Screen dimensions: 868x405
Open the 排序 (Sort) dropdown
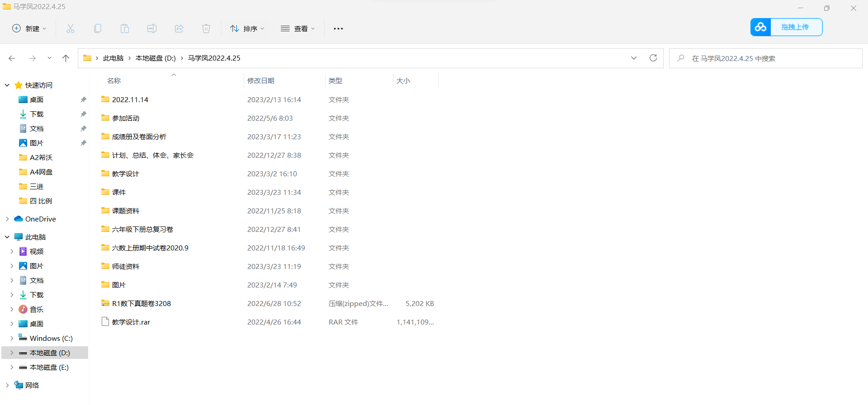tap(247, 28)
